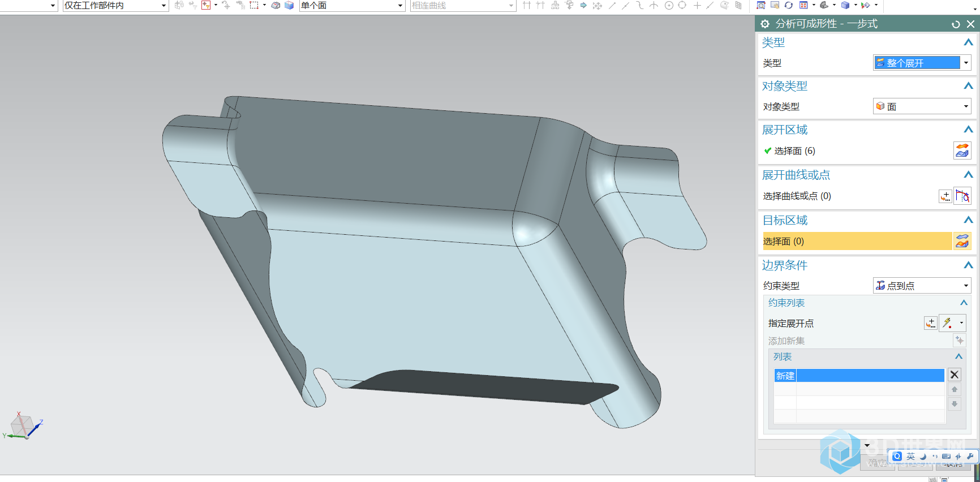The image size is (980, 482).
Task: Reset the dialog with the circular arrow
Action: (956, 24)
